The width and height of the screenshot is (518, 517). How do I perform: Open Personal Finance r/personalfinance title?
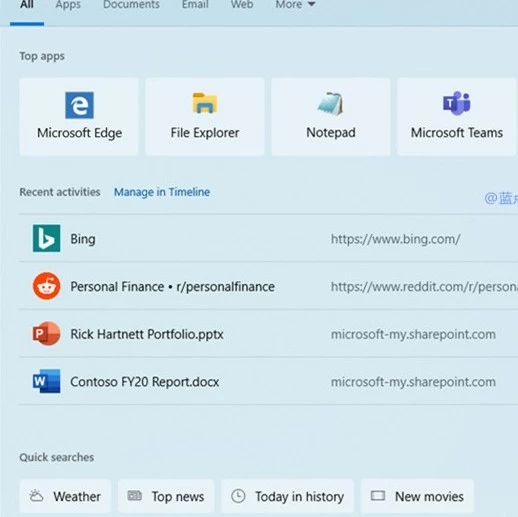172,287
